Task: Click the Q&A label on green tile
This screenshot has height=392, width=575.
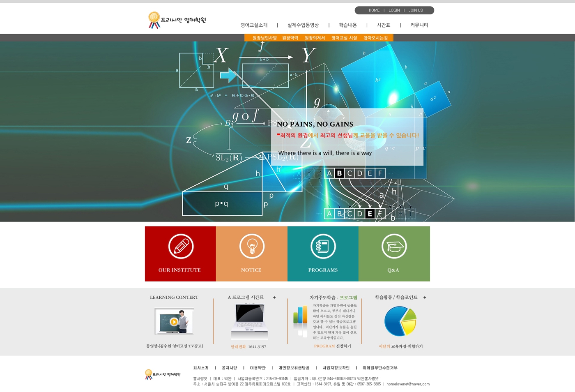Action: click(393, 270)
